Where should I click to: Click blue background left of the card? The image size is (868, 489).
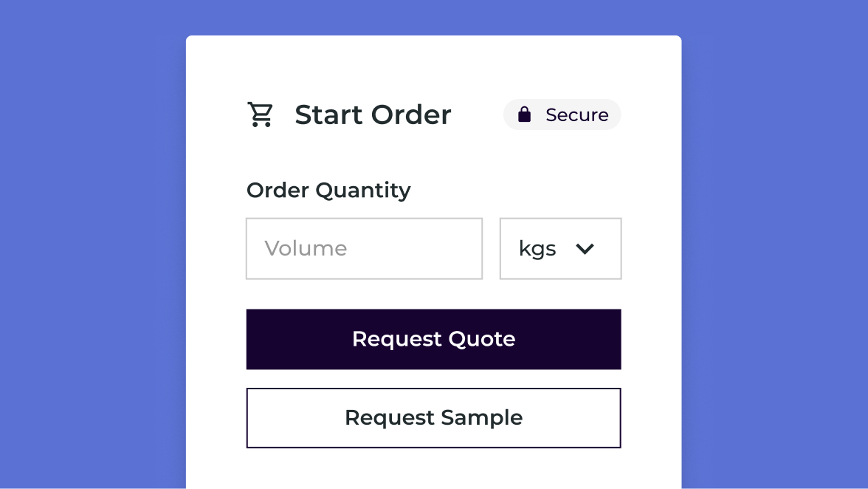(92, 259)
